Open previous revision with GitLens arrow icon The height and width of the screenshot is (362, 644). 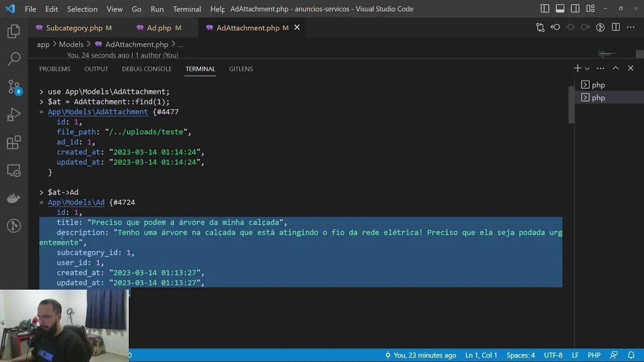pyautogui.click(x=555, y=28)
